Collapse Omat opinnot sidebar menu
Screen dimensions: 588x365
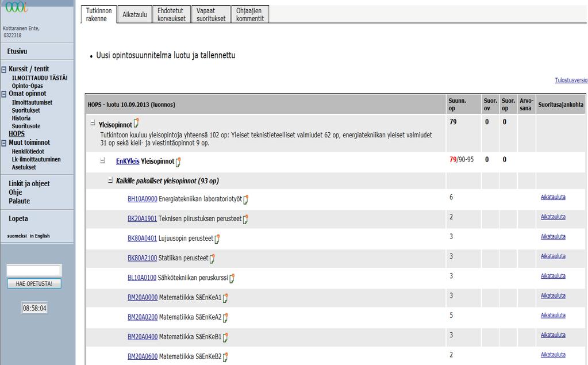4,94
